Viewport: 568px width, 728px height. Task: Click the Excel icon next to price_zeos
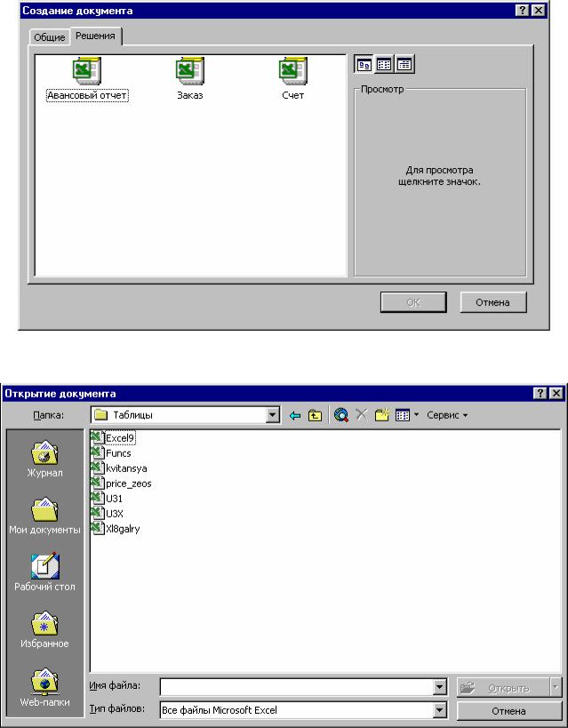click(x=98, y=484)
